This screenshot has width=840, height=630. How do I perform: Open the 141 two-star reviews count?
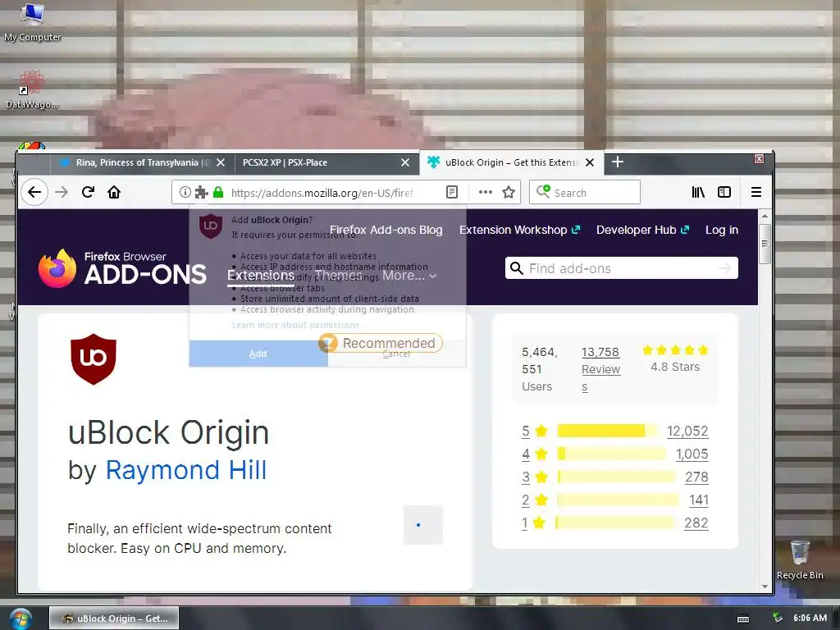coord(699,500)
